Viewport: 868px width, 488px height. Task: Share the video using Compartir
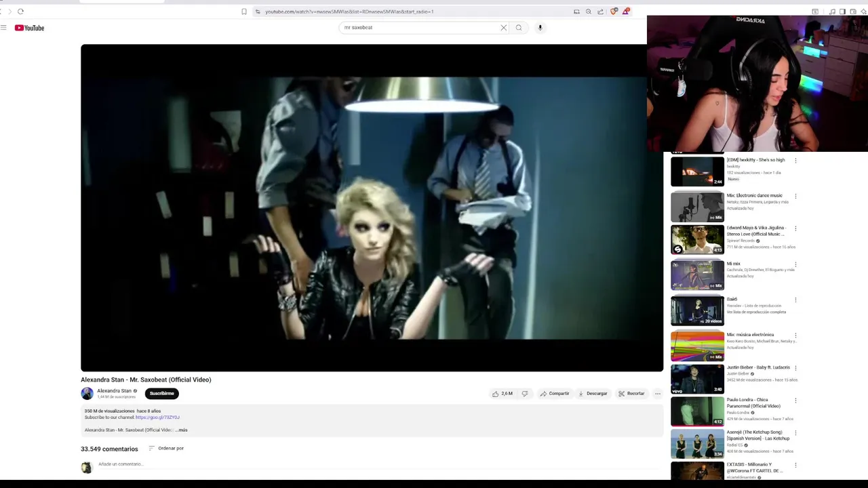tap(555, 394)
